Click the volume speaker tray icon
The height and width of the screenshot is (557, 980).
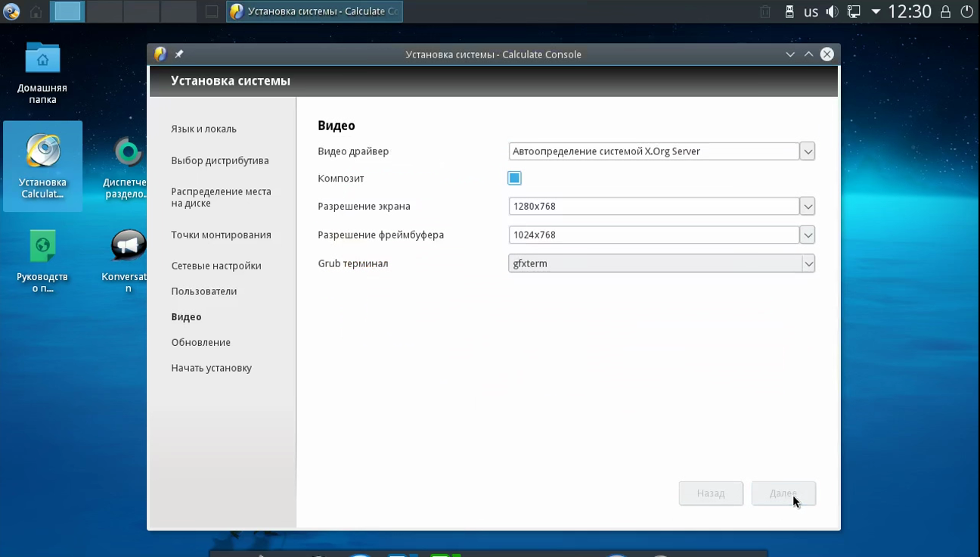click(x=833, y=11)
